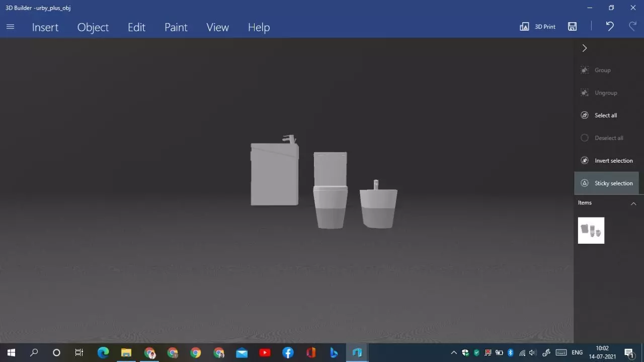Show hidden system tray icons
This screenshot has height=362, width=644.
(454, 352)
